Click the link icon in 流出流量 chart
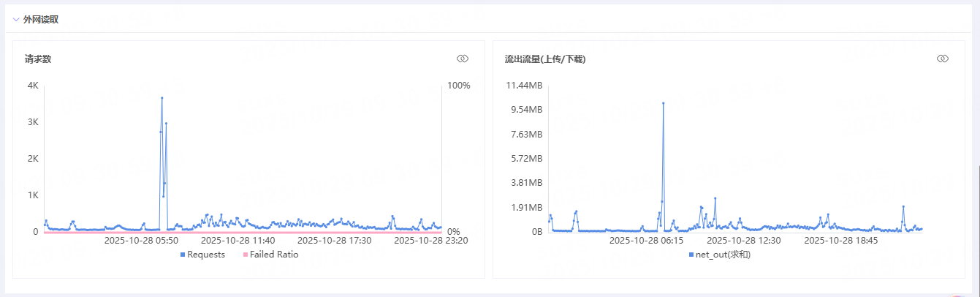The width and height of the screenshot is (980, 297). coord(942,59)
